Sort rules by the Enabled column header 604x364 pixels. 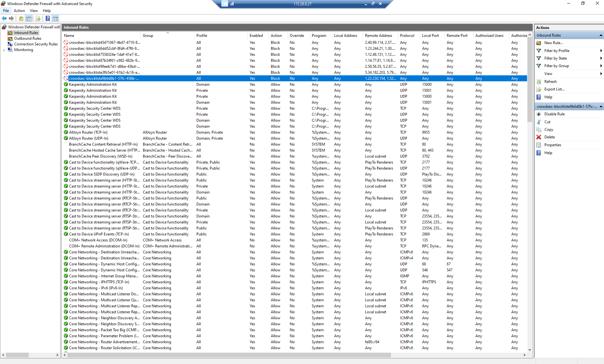pos(258,36)
